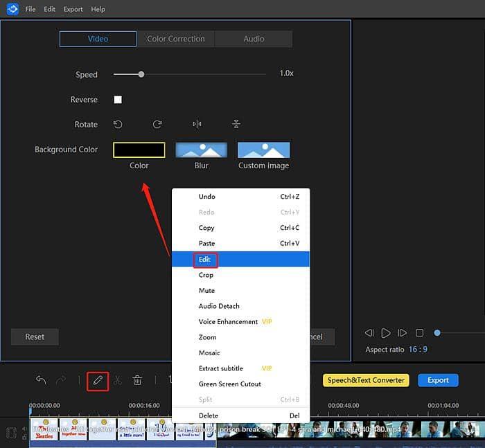Image resolution: width=485 pixels, height=448 pixels.
Task: Flip video vertically
Action: click(x=236, y=124)
